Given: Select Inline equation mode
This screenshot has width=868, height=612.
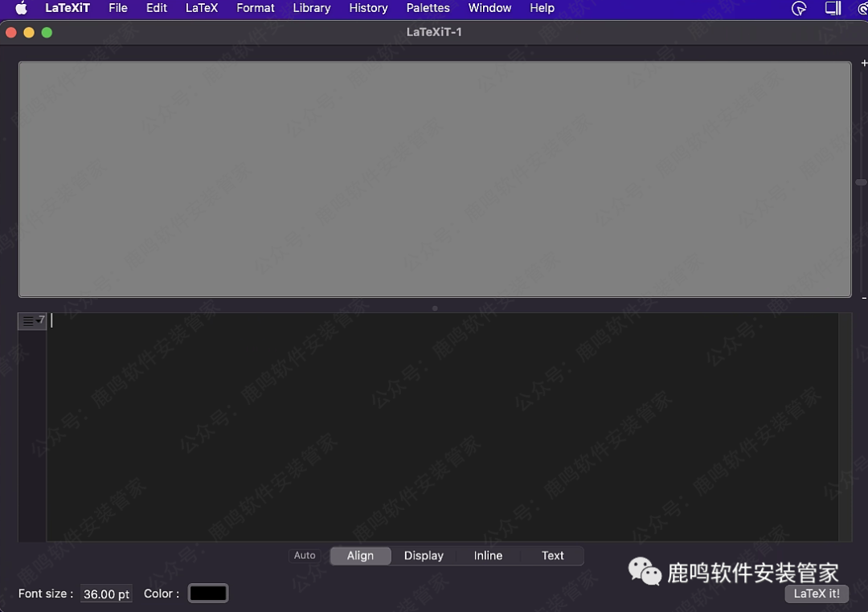Looking at the screenshot, I should [489, 556].
